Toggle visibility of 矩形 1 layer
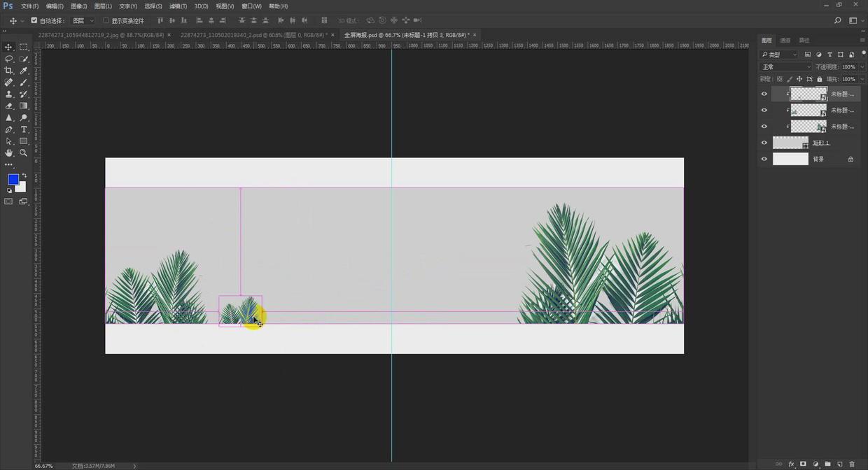Viewport: 868px width, 470px height. (x=764, y=143)
